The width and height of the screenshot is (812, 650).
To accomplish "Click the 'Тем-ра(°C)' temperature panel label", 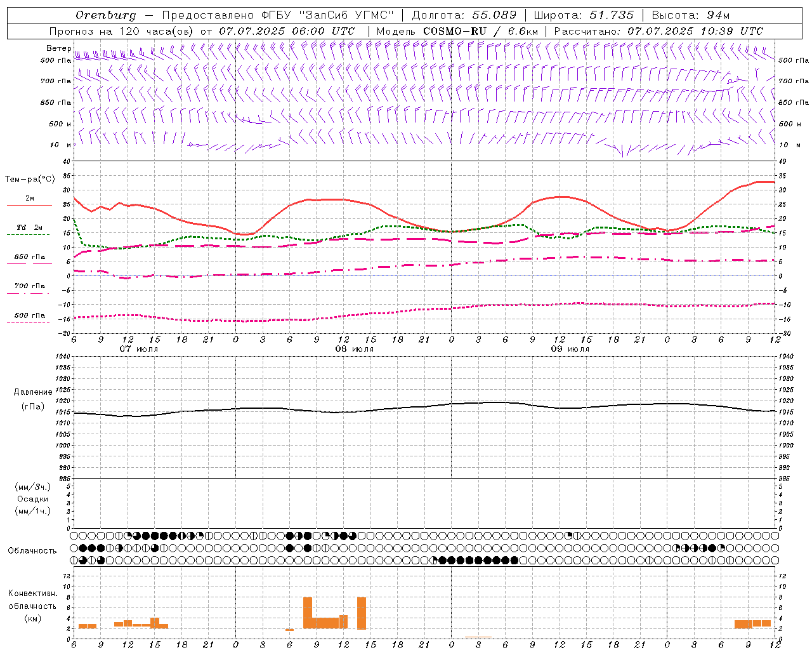I will pyautogui.click(x=30, y=180).
